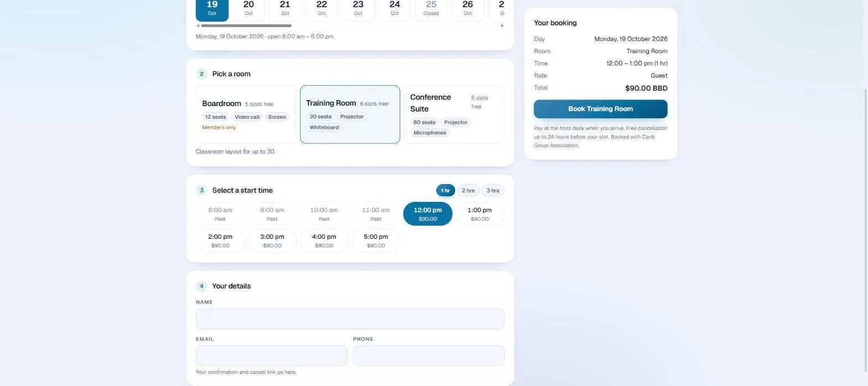Select the 5:00 pm start time
The image size is (868, 386).
(x=376, y=241)
